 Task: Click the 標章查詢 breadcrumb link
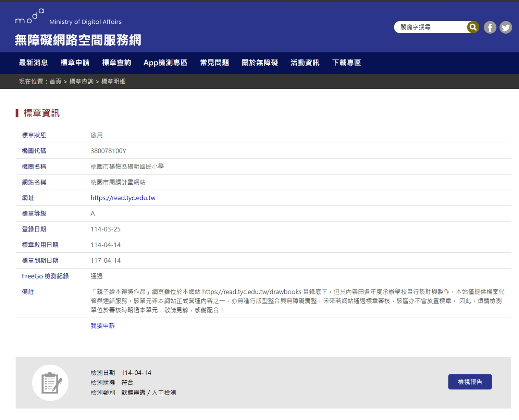(81, 81)
